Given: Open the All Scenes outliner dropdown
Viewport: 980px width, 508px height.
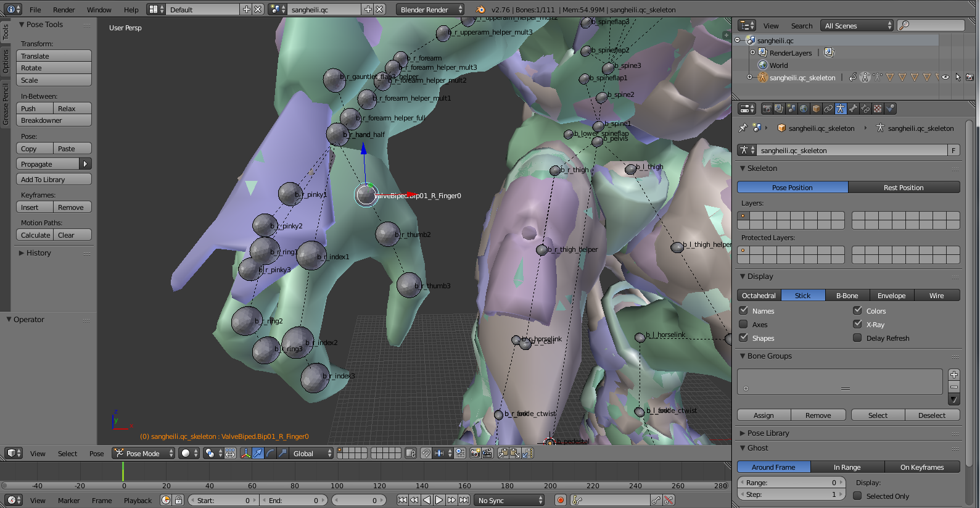Looking at the screenshot, I should coord(857,25).
